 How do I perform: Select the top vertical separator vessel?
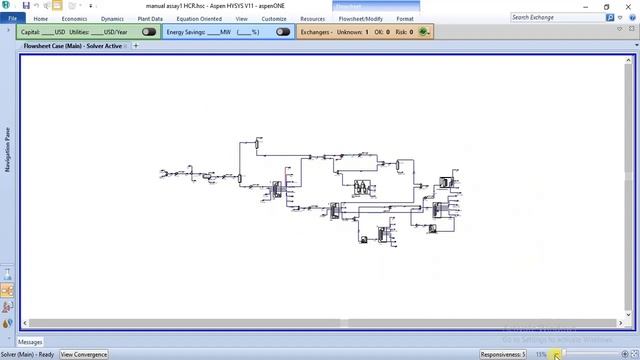[257, 144]
